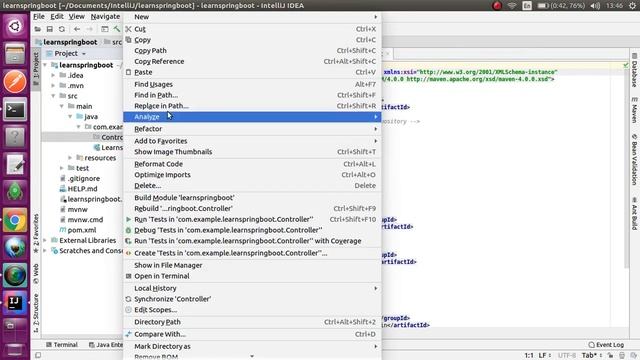Screen dimensions: 640x360
Task: Expand the resources folder
Action: pyautogui.click(x=70, y=158)
